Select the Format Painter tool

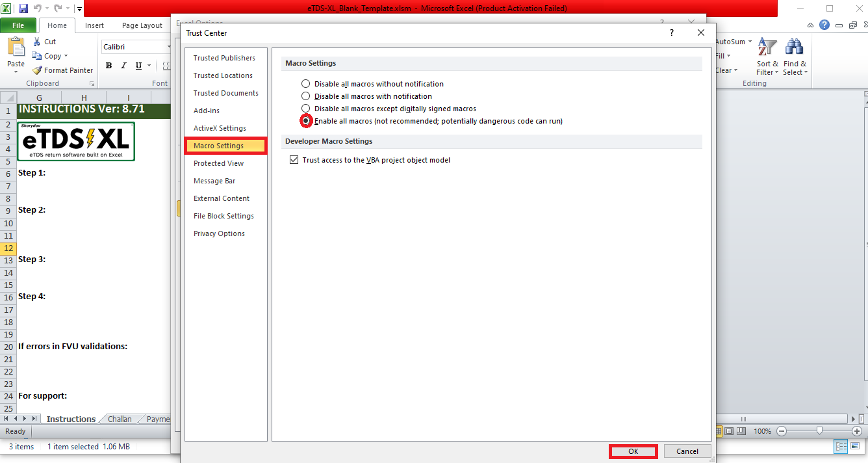(62, 70)
